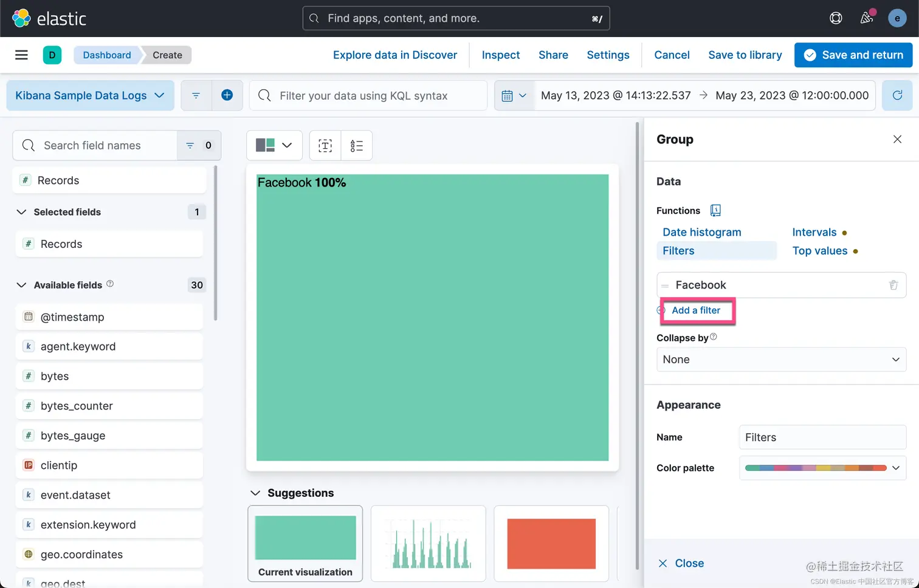This screenshot has width=919, height=588.
Task: Click the Available fields info icon
Action: click(110, 284)
